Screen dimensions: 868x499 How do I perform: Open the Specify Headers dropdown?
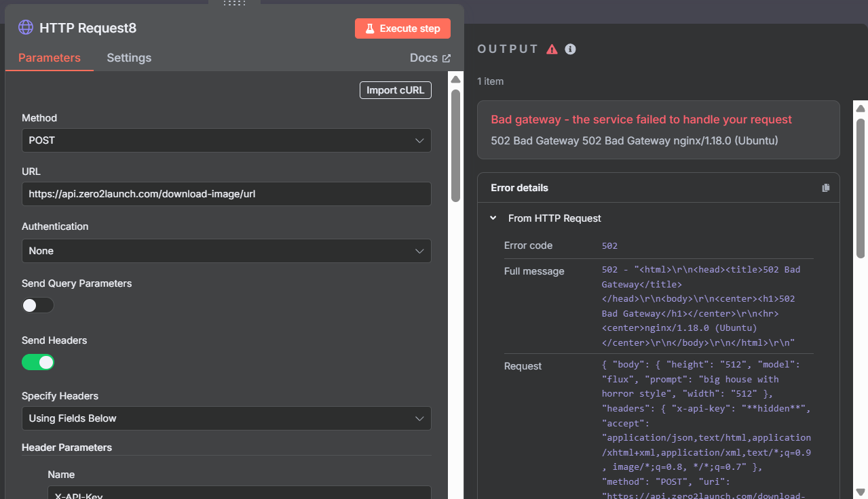(x=226, y=418)
